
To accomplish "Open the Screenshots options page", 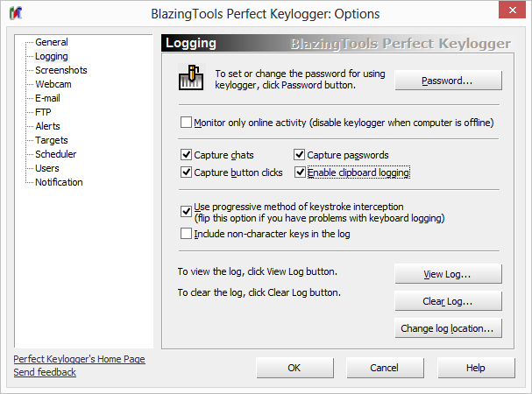I will (x=61, y=70).
